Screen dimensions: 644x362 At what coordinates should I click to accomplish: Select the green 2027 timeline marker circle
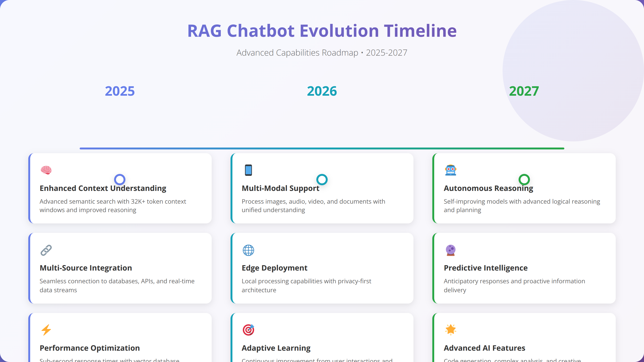(x=524, y=180)
